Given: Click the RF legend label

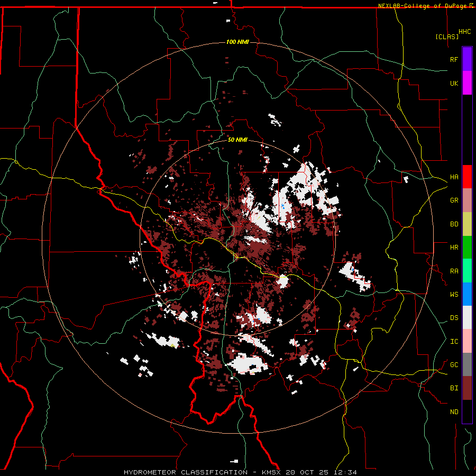Looking at the screenshot, I should click(454, 59).
